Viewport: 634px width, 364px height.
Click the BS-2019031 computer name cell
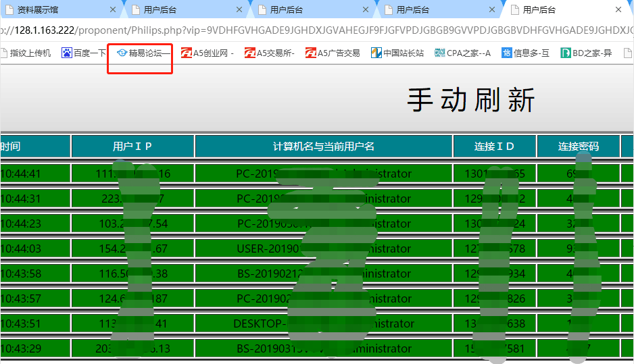(324, 348)
